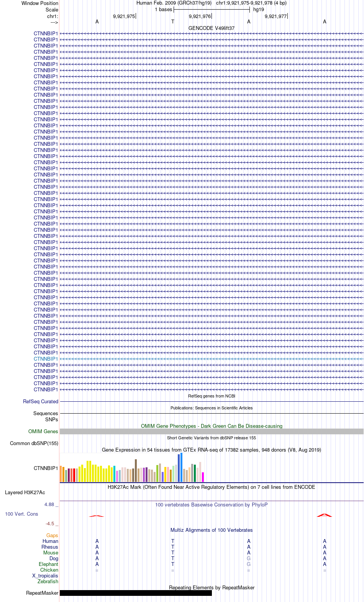Open the OMIM Genes track label
Image resolution: width=364 pixels, height=602 pixels.
43,431
